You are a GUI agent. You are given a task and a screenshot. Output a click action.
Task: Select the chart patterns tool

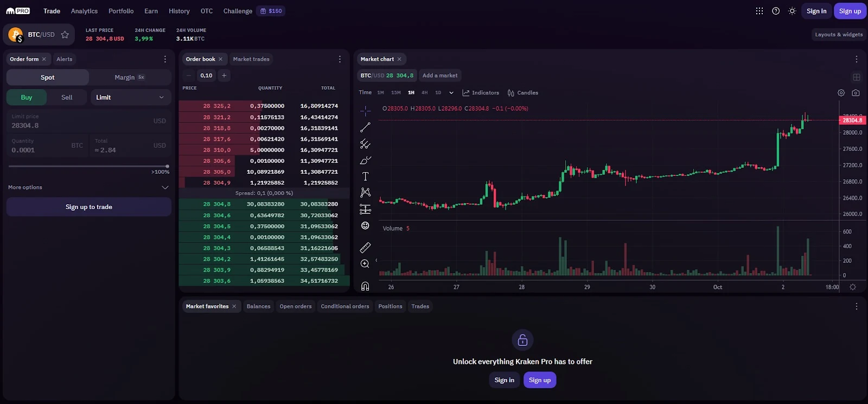point(365,193)
